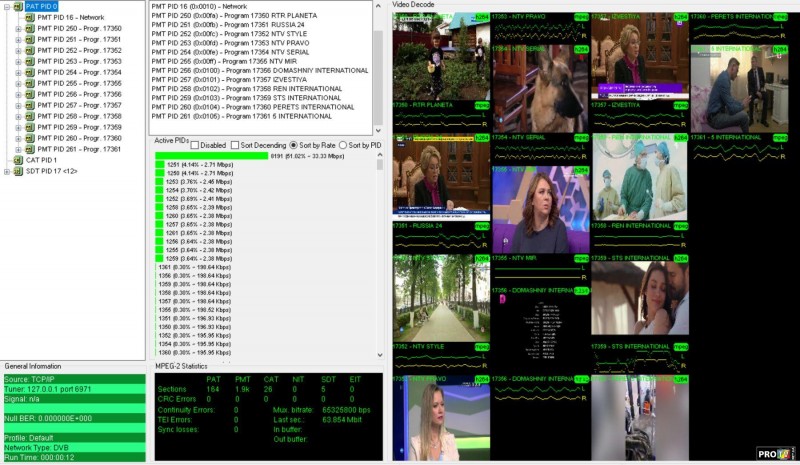
Task: Click the mpeg badge on RTR PLANETA
Action: coord(482,104)
